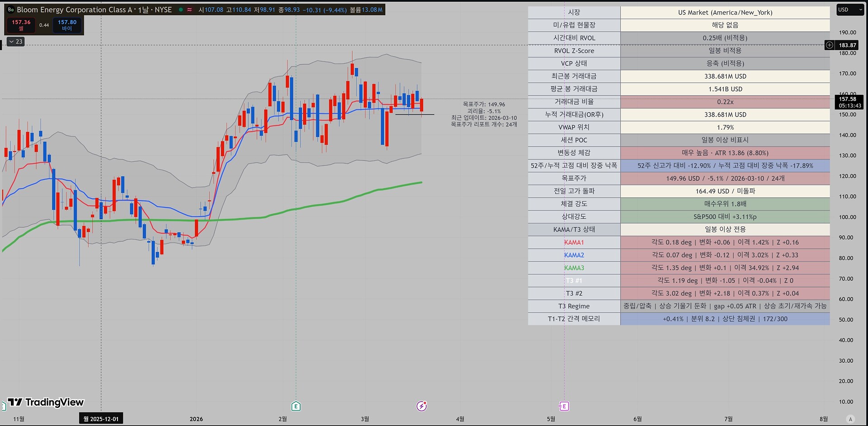Image resolution: width=868 pixels, height=426 pixels.
Task: Click the '1.541B USD' cell
Action: click(x=725, y=89)
